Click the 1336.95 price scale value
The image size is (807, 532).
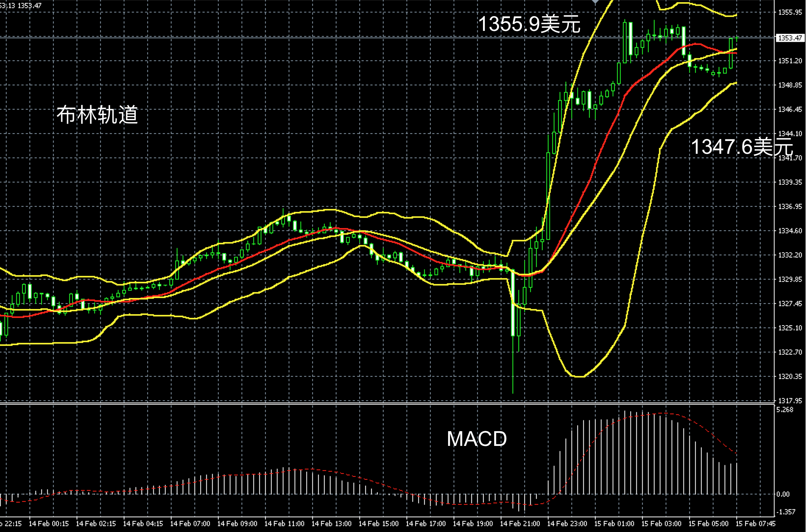[790, 206]
